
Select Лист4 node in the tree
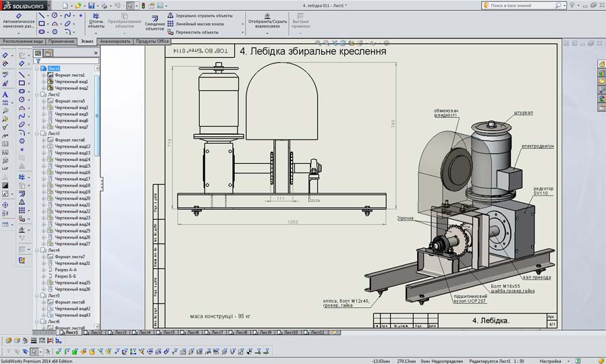click(53, 250)
